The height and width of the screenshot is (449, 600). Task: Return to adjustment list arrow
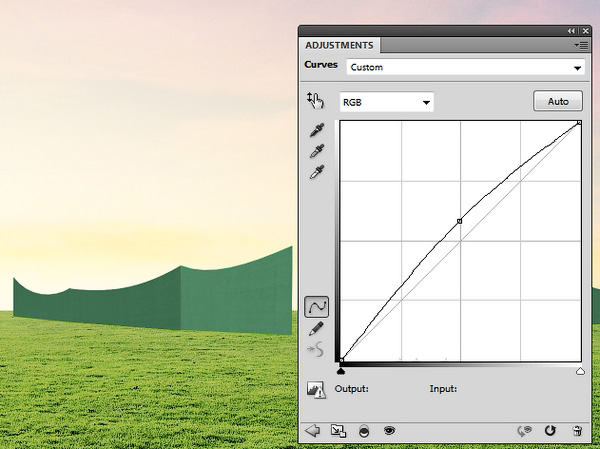coord(312,431)
